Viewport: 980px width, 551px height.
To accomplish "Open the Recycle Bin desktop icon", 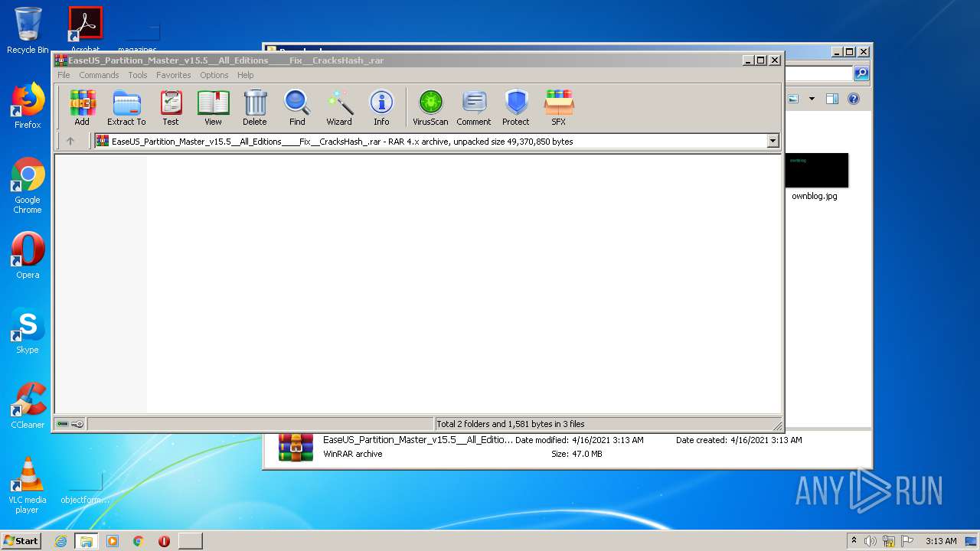I will click(x=28, y=31).
